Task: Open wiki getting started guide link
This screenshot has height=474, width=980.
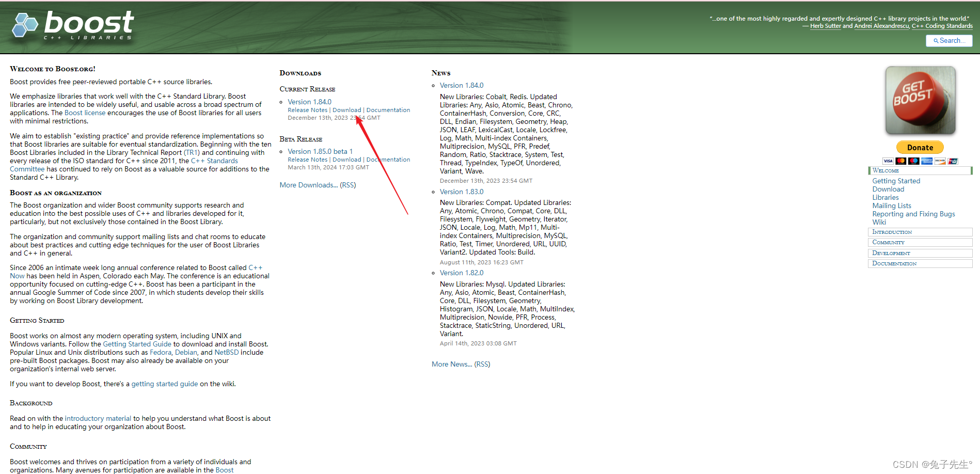Action: pos(164,384)
